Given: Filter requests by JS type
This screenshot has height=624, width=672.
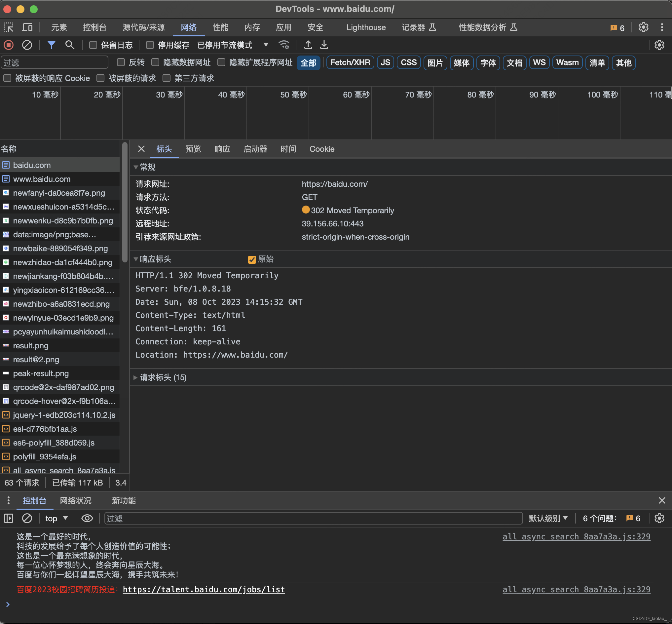Looking at the screenshot, I should [x=385, y=62].
